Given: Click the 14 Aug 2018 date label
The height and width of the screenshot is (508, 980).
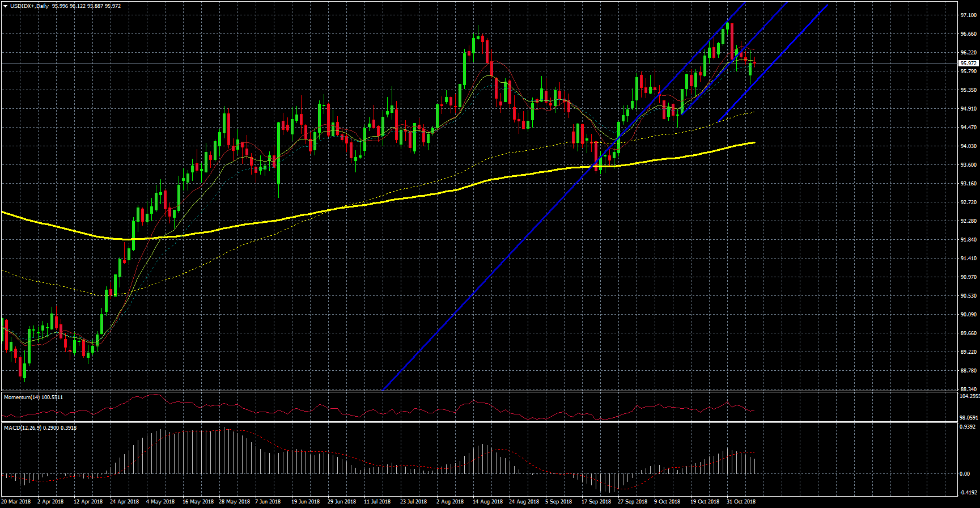Looking at the screenshot, I should (x=487, y=502).
